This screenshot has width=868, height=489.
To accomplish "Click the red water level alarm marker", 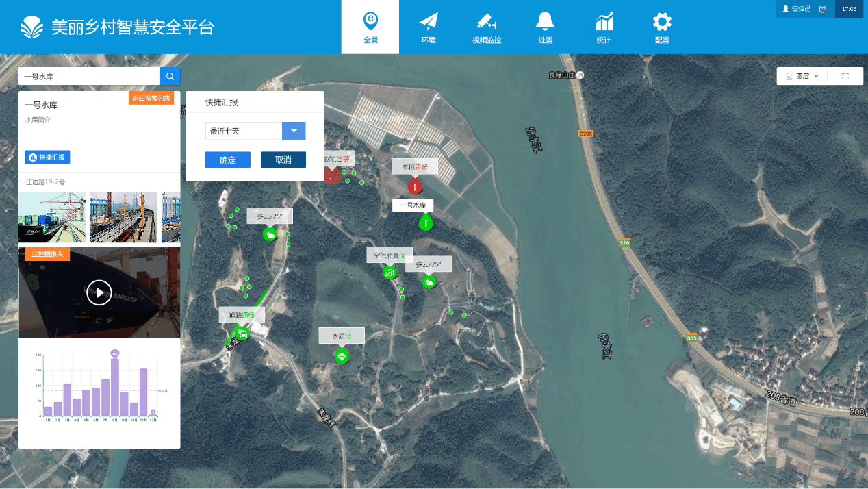I will click(414, 185).
